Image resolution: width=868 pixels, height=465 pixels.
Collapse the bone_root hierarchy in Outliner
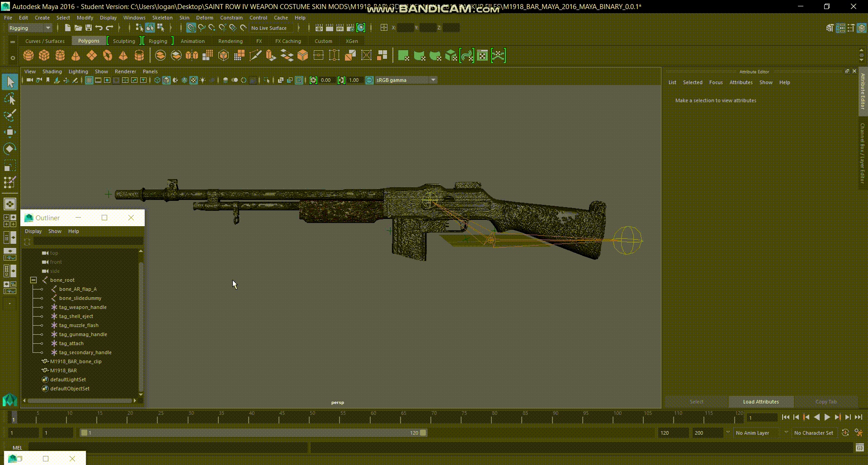[x=33, y=280]
